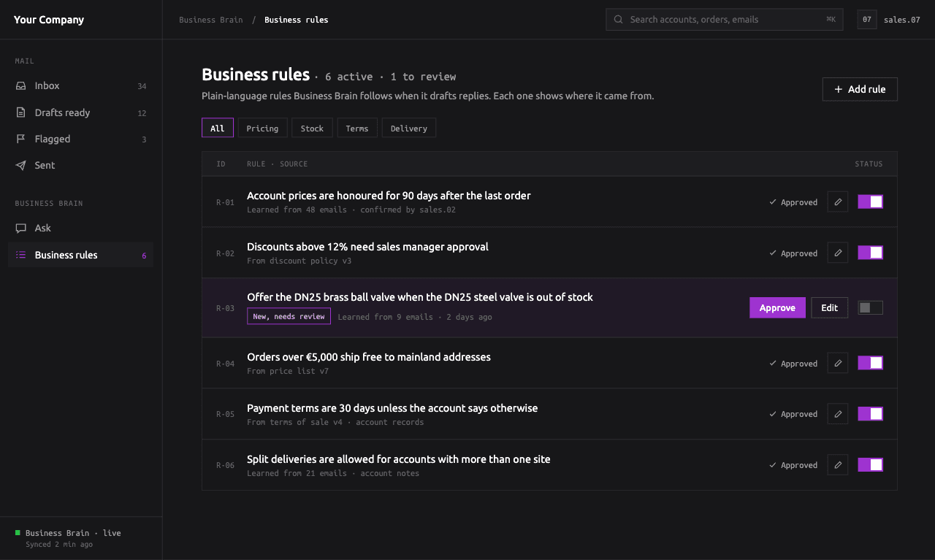Click the Your Company title
935x560 pixels.
49,20
